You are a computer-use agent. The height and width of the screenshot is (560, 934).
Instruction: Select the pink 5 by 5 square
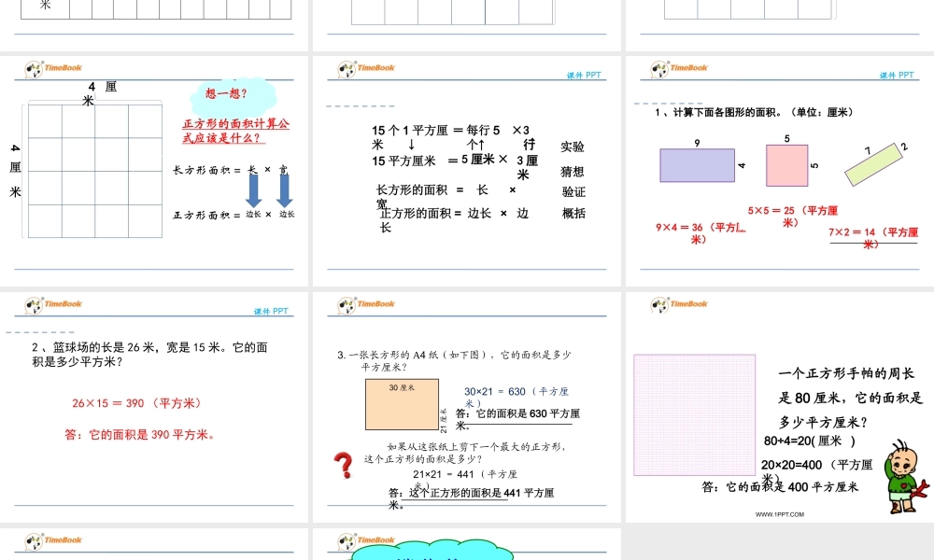pyautogui.click(x=786, y=165)
